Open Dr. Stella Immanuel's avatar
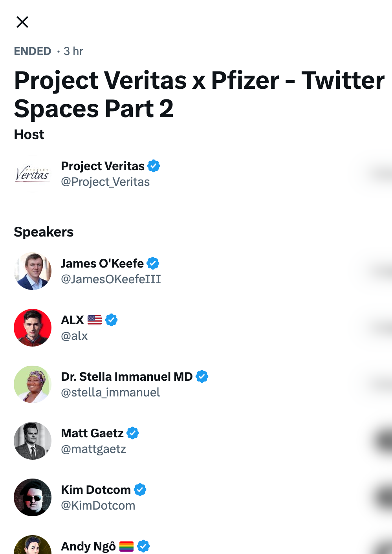 coord(33,384)
